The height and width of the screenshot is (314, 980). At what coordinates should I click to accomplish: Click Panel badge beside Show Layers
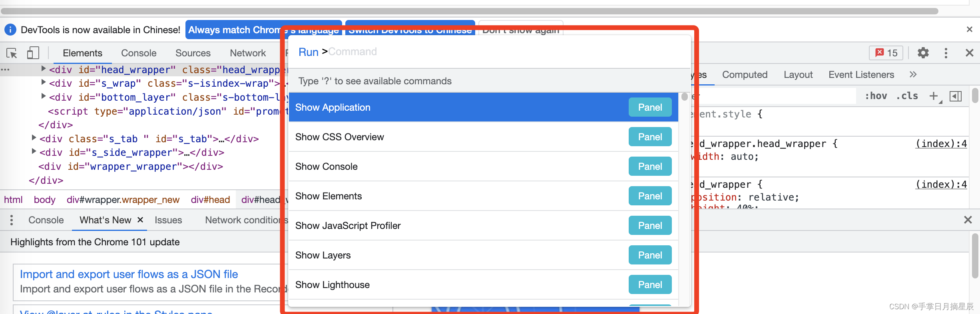[650, 255]
